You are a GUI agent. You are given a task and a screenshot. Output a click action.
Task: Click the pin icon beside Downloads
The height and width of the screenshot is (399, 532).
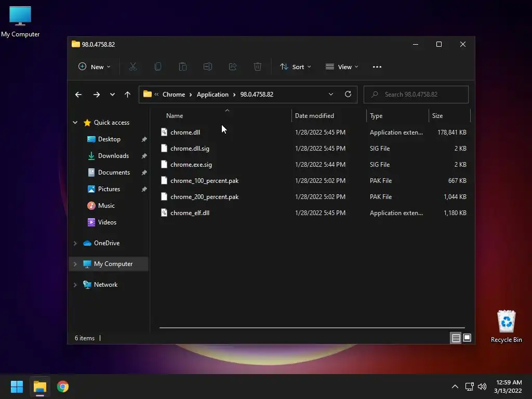[x=144, y=156]
